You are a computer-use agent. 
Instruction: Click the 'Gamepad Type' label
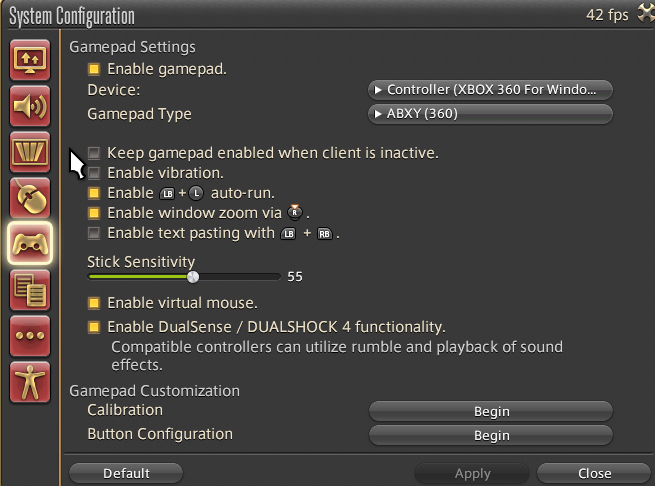[x=140, y=114]
